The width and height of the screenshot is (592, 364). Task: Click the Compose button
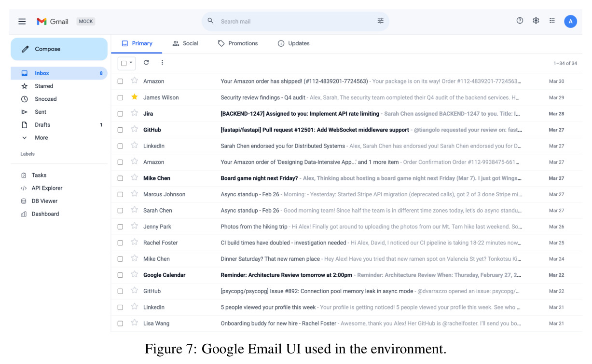pos(59,49)
